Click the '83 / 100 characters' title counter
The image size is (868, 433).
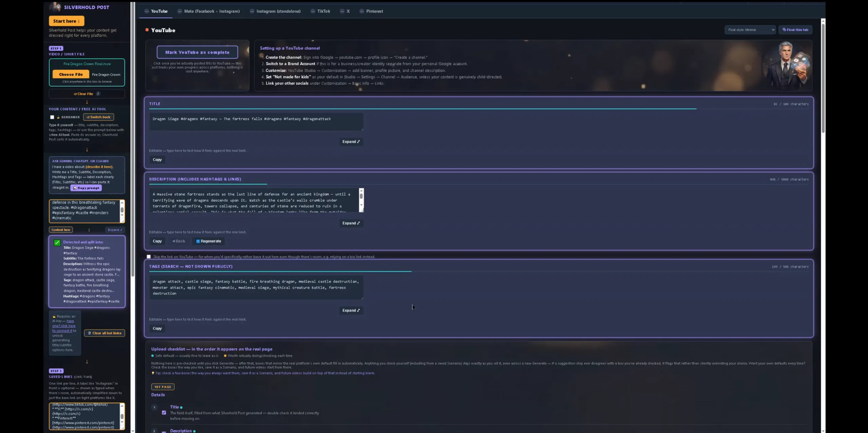point(791,104)
